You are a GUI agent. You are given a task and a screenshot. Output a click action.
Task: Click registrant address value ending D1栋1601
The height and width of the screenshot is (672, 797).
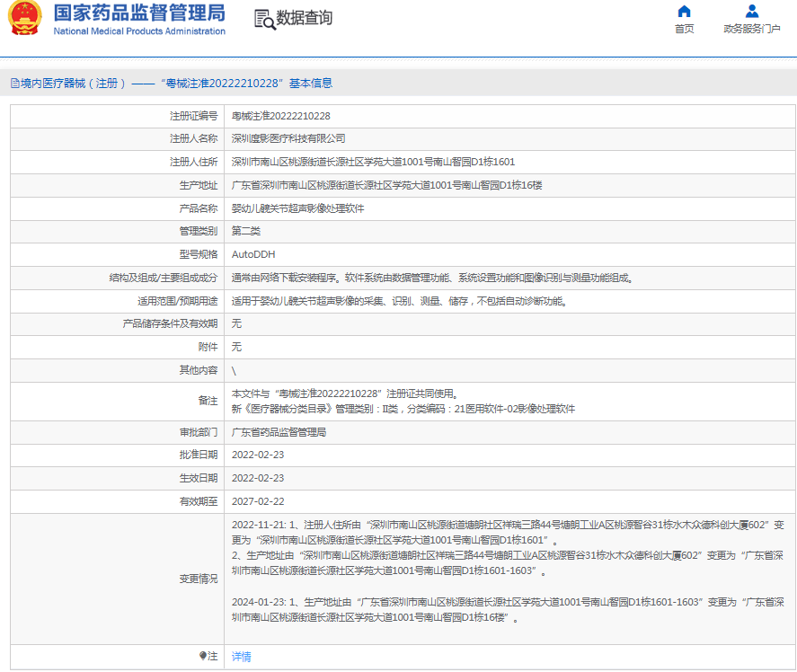[373, 162]
